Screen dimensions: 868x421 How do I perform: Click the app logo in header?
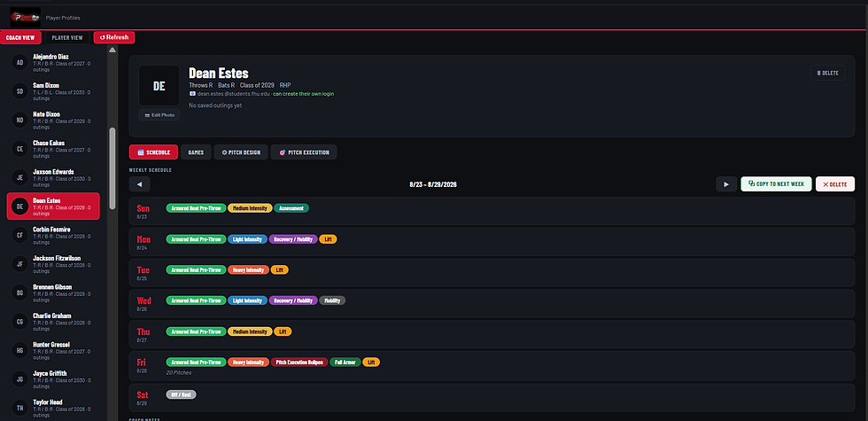coord(26,17)
